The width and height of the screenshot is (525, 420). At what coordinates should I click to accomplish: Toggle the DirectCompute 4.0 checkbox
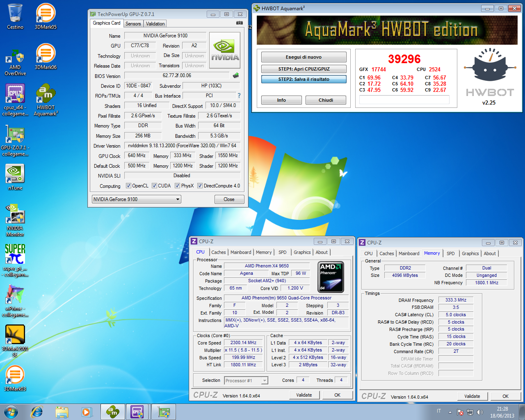tap(200, 185)
